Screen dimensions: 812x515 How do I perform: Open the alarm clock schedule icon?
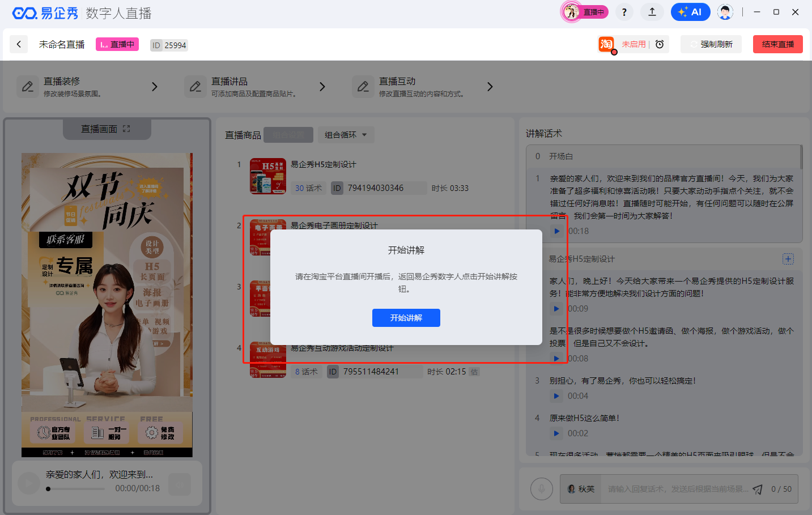(x=660, y=44)
